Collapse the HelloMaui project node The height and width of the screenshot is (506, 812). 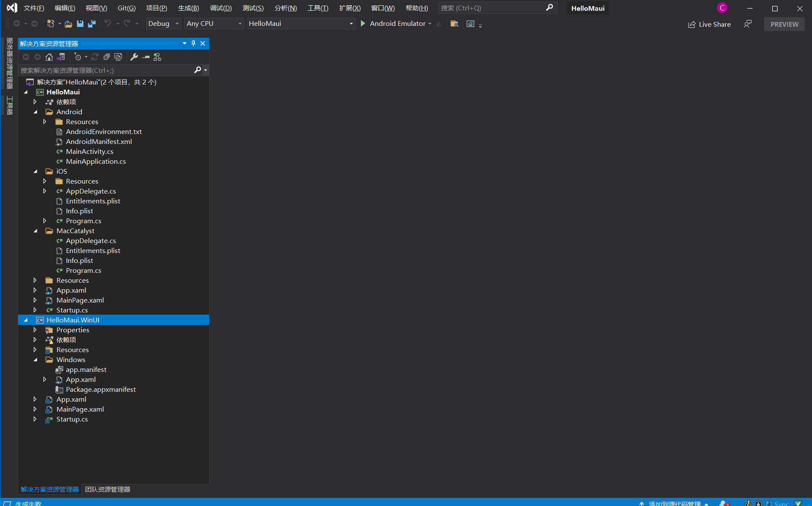coord(26,92)
